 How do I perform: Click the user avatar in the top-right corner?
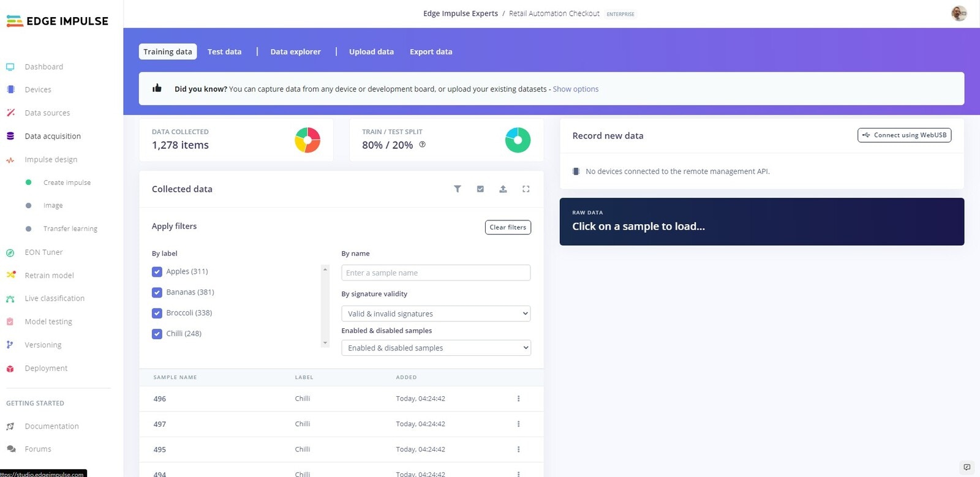pyautogui.click(x=959, y=13)
